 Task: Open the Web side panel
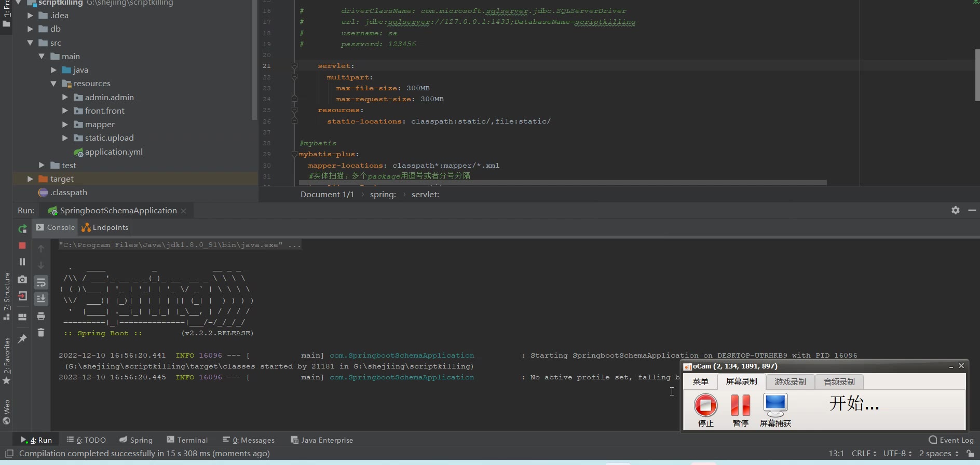(x=7, y=412)
